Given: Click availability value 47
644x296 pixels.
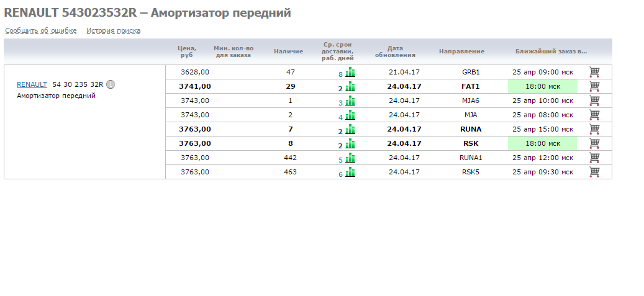Looking at the screenshot, I should 291,72.
